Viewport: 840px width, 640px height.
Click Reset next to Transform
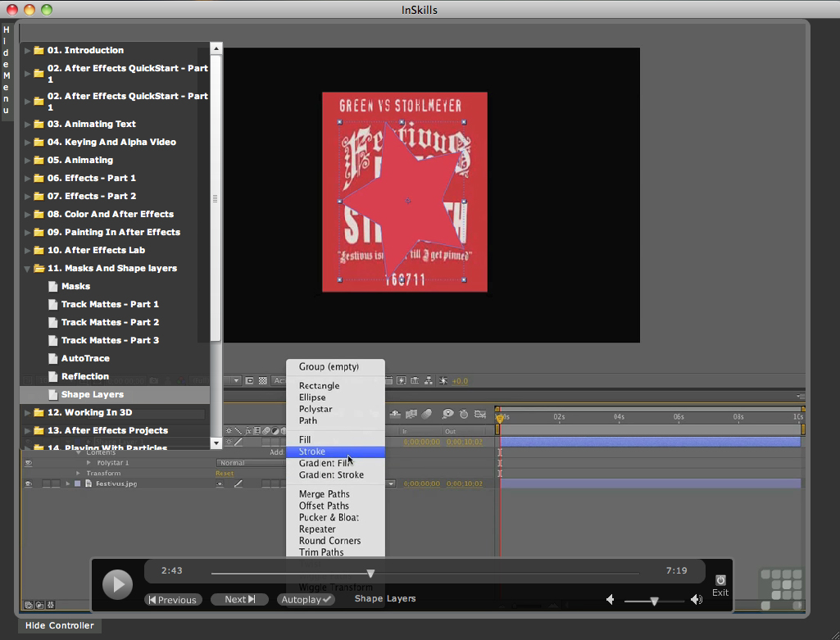(x=225, y=474)
